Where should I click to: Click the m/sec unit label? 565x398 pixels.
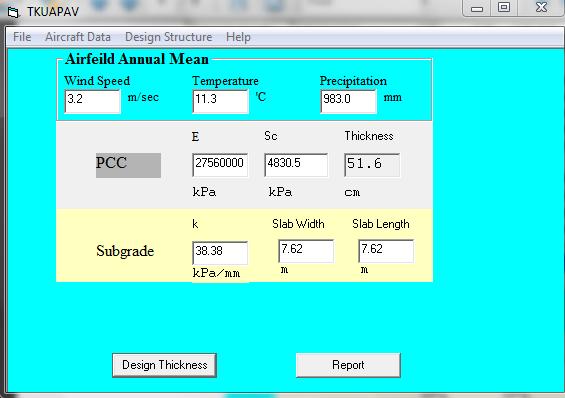click(143, 97)
